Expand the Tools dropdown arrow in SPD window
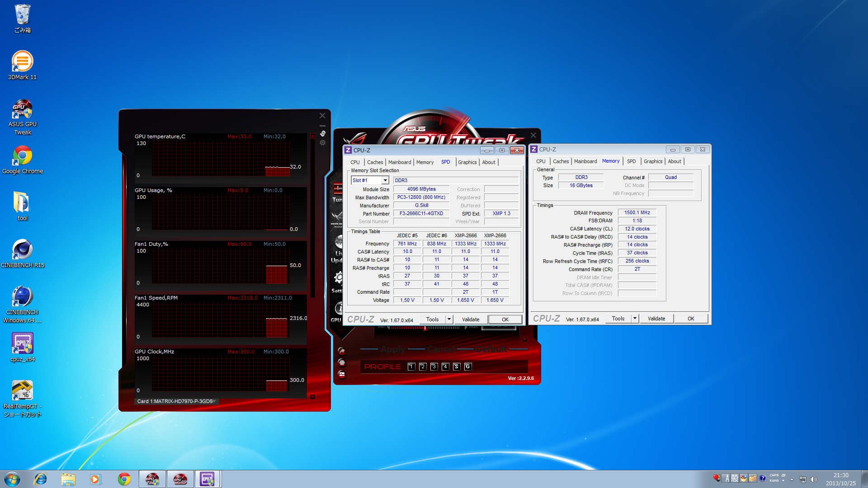This screenshot has height=488, width=868. coord(449,319)
